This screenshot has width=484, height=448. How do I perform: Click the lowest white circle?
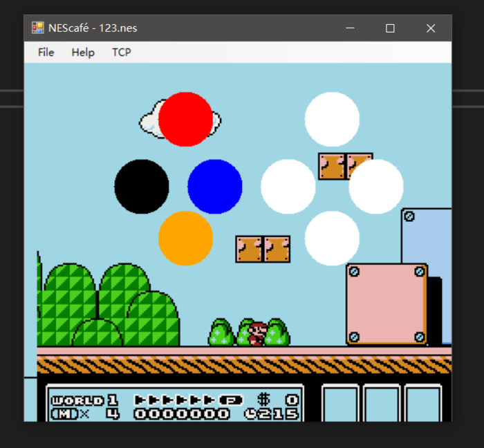332,238
